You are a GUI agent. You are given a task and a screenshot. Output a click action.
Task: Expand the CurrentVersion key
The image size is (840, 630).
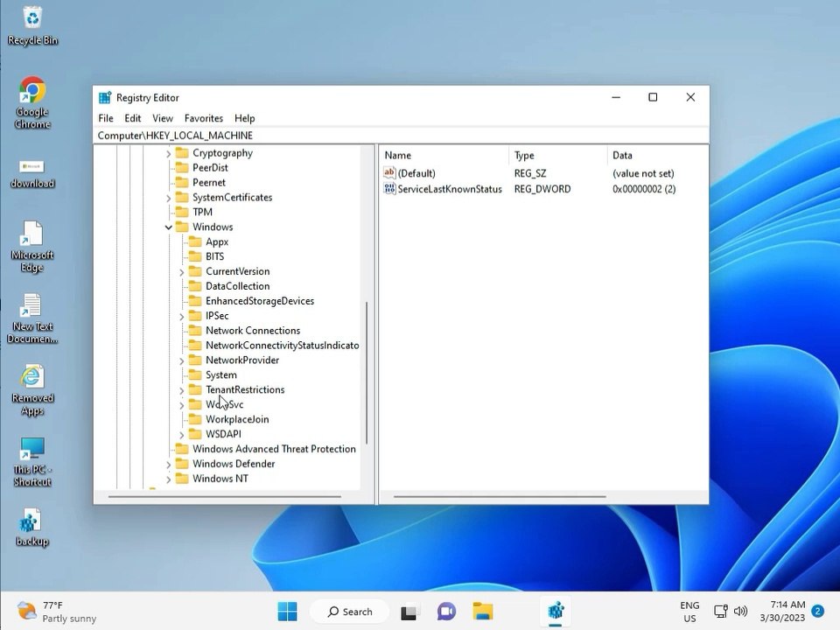(x=182, y=272)
